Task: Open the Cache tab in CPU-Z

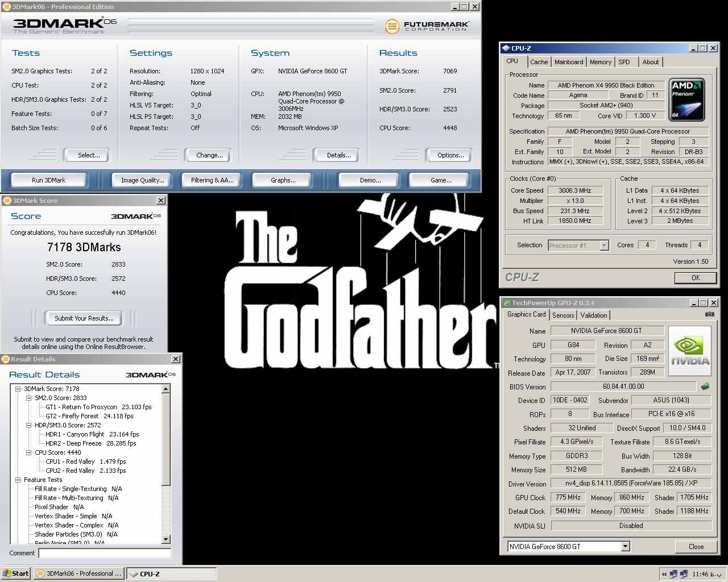Action: [x=539, y=62]
